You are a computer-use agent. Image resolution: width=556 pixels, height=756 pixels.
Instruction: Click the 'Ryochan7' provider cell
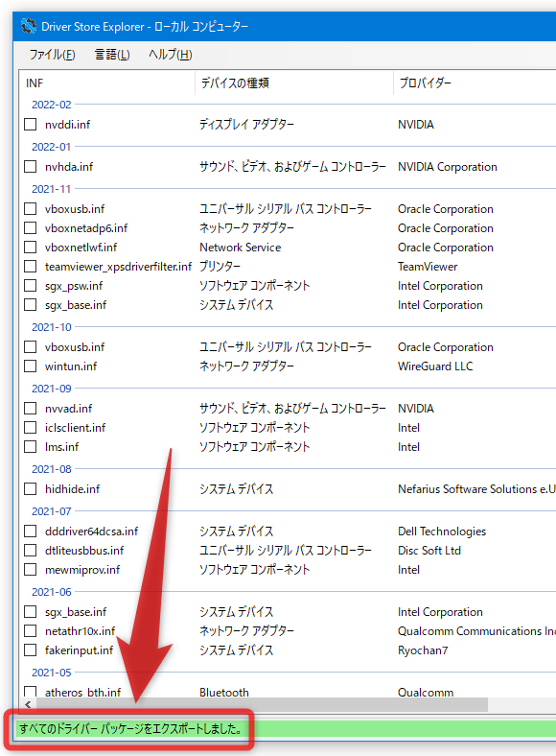pos(423,650)
